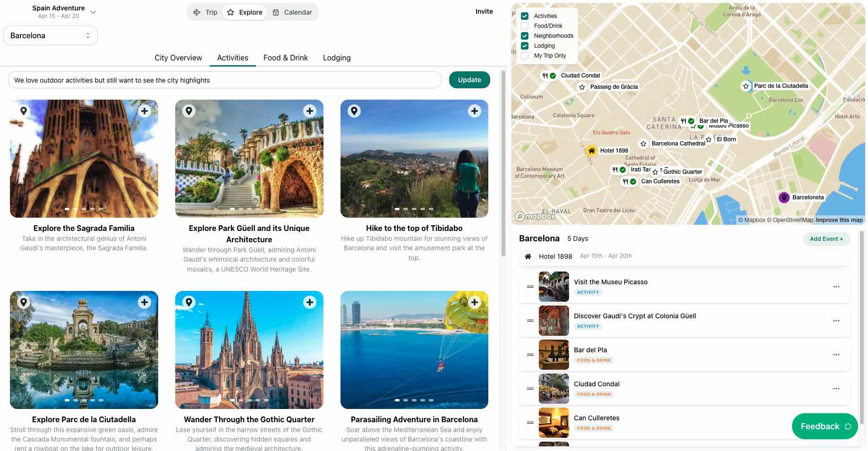
Task: Click the plus icon on the Parasailing Adventure card
Action: [475, 302]
